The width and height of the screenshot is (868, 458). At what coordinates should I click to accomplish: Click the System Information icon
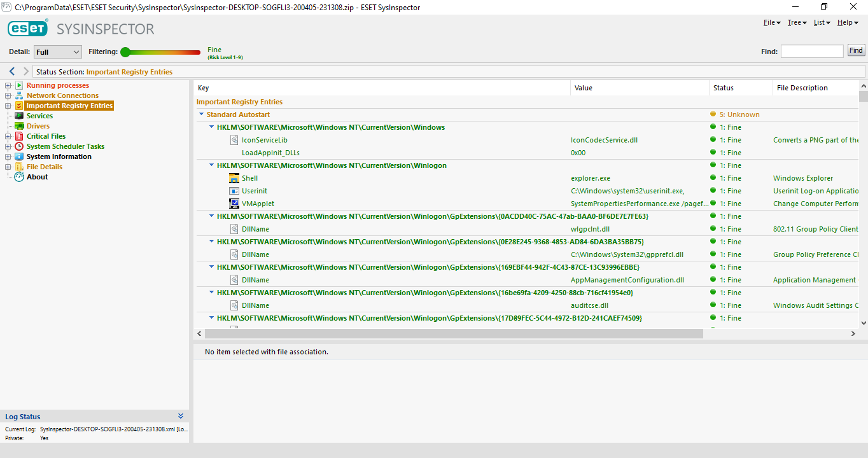[x=19, y=156]
